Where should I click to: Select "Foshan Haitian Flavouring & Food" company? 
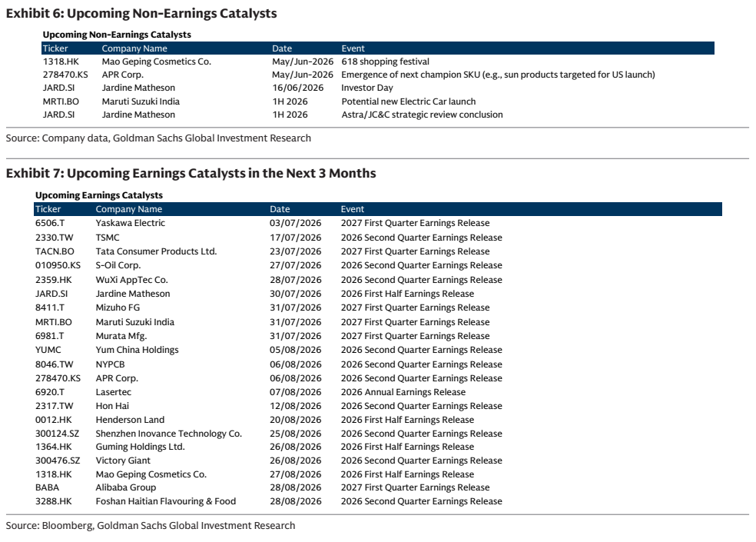point(166,501)
